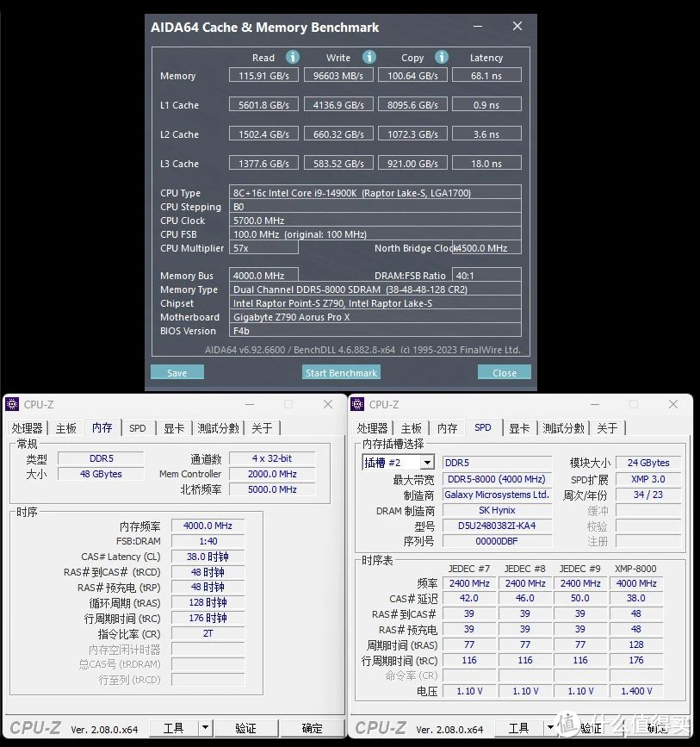Expand 工具 dropdown arrow in SPD CPU-Z window
700x747 pixels.
click(x=550, y=728)
